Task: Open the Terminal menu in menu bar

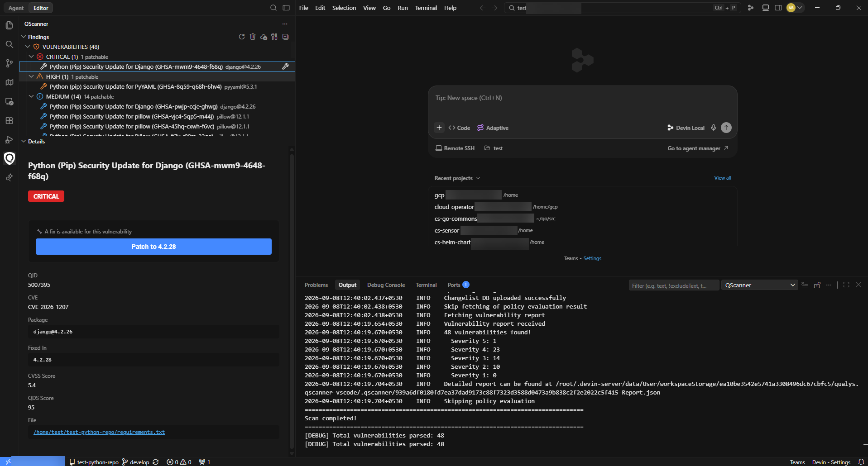Action: coord(426,8)
